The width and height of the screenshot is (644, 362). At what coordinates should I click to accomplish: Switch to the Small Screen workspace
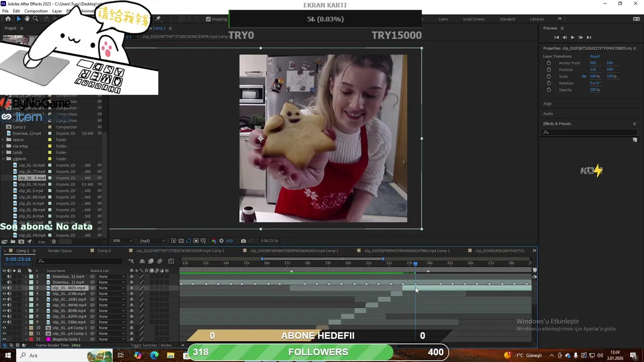tap(474, 19)
